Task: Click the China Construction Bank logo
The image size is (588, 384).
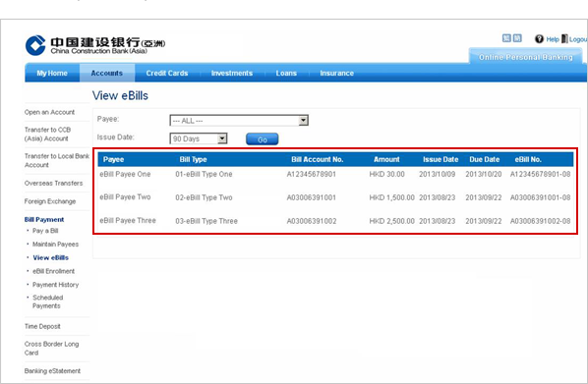Action: 95,45
